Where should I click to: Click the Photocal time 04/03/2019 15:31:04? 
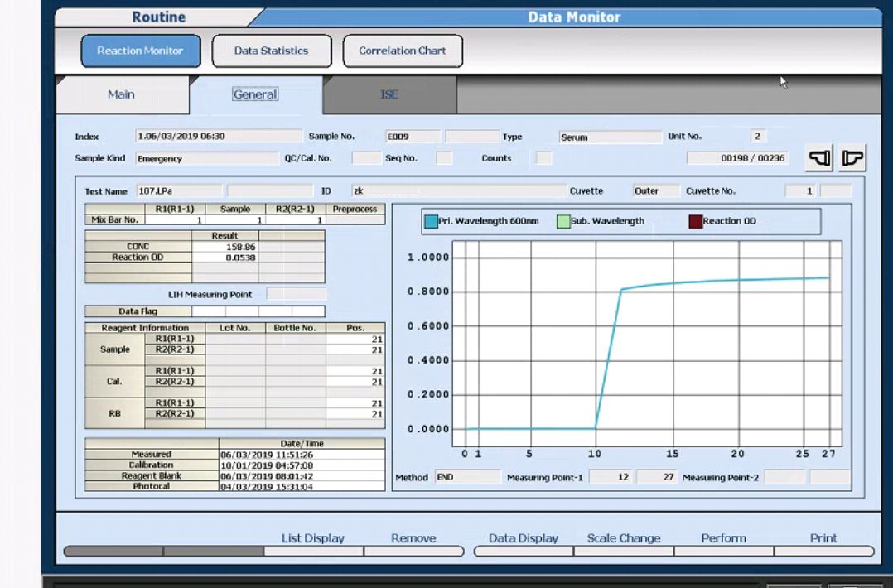tap(302, 487)
